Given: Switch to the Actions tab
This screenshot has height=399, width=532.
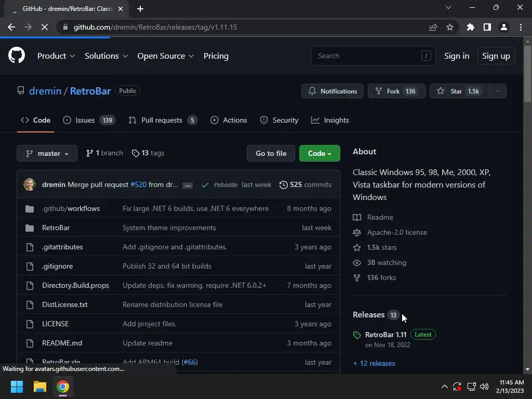Looking at the screenshot, I should click(x=229, y=120).
